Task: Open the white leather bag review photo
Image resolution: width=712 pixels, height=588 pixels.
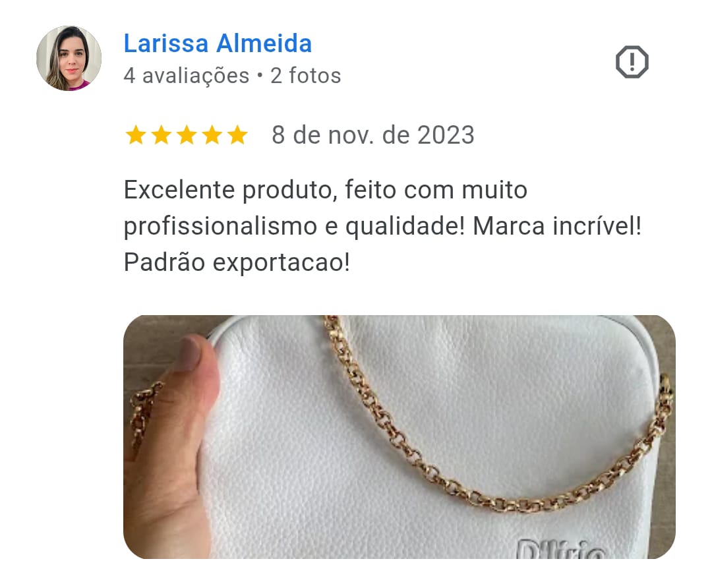Action: pos(399,437)
